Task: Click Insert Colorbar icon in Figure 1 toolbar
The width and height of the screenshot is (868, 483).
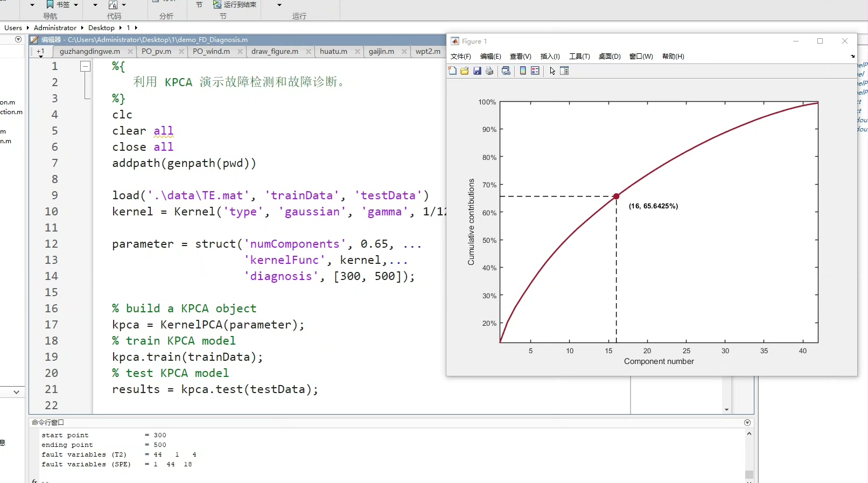Action: (523, 71)
